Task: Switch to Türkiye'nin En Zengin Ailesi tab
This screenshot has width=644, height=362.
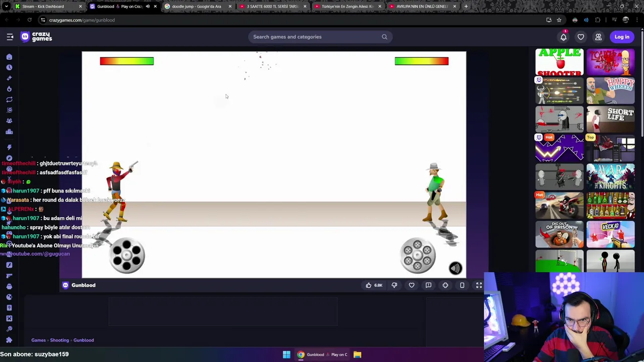Action: [347, 7]
